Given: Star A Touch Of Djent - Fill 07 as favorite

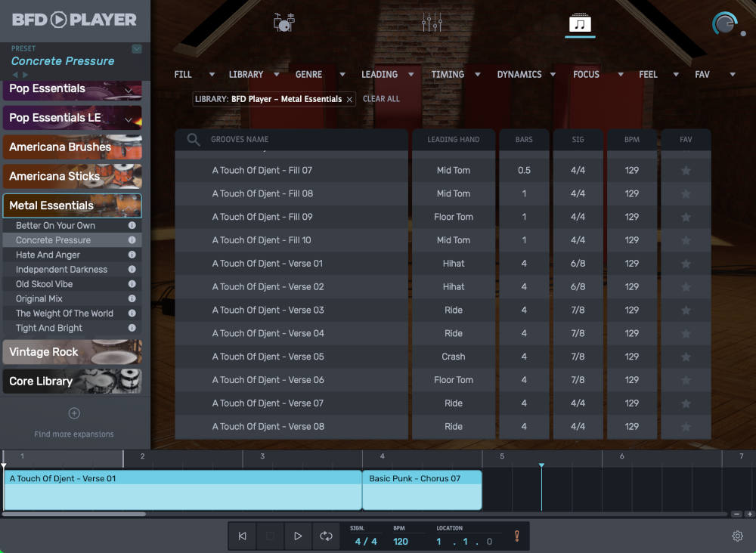Looking at the screenshot, I should (685, 170).
